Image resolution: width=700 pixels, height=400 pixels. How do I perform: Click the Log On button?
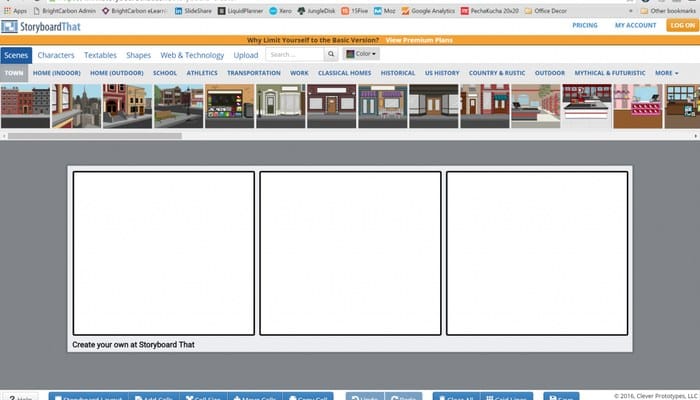pyautogui.click(x=683, y=25)
